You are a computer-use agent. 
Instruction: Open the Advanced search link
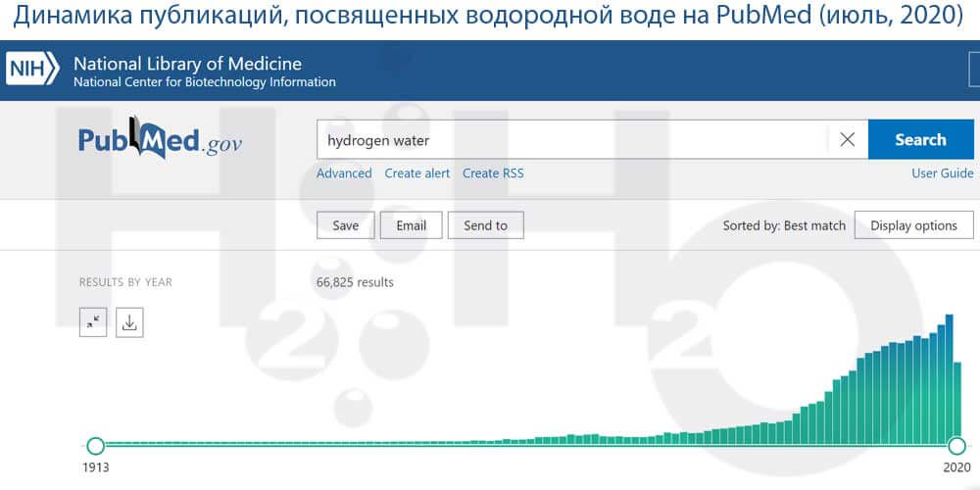click(x=344, y=173)
